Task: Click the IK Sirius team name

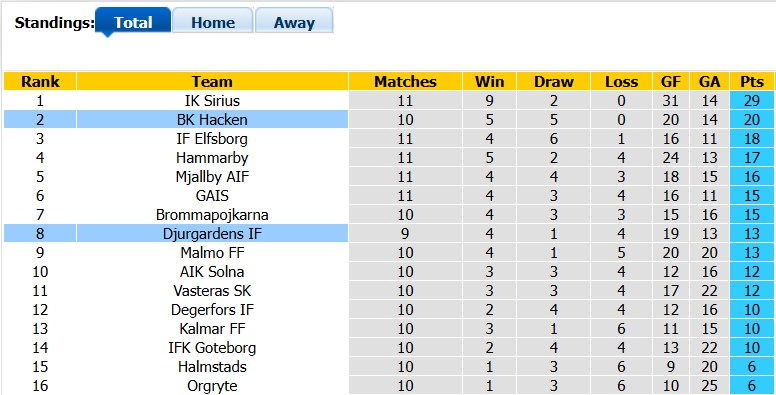Action: click(212, 101)
